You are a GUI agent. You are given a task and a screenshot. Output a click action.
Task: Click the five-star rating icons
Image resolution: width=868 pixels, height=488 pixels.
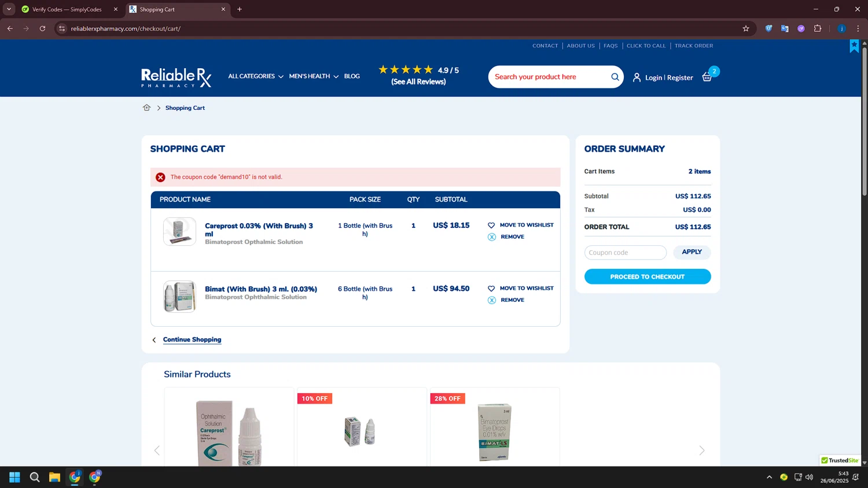[406, 69]
